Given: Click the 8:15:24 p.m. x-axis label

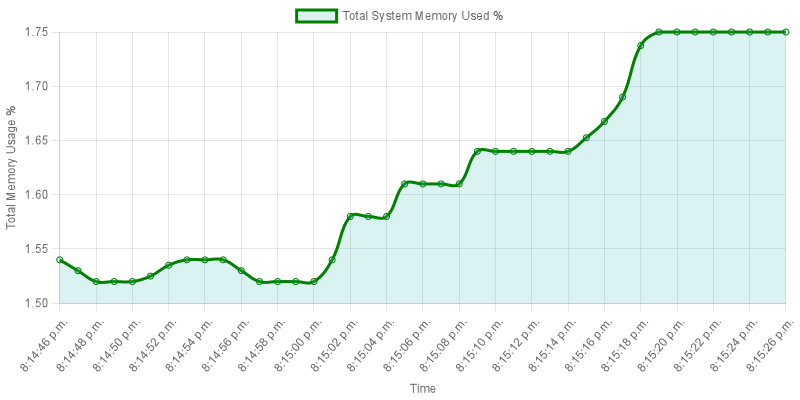Looking at the screenshot, I should (735, 340).
